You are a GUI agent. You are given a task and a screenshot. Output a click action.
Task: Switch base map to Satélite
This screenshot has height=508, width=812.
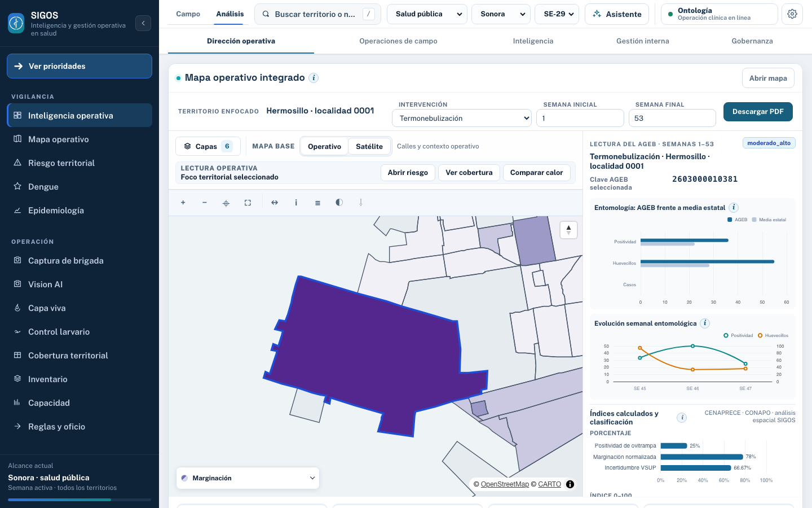point(369,146)
